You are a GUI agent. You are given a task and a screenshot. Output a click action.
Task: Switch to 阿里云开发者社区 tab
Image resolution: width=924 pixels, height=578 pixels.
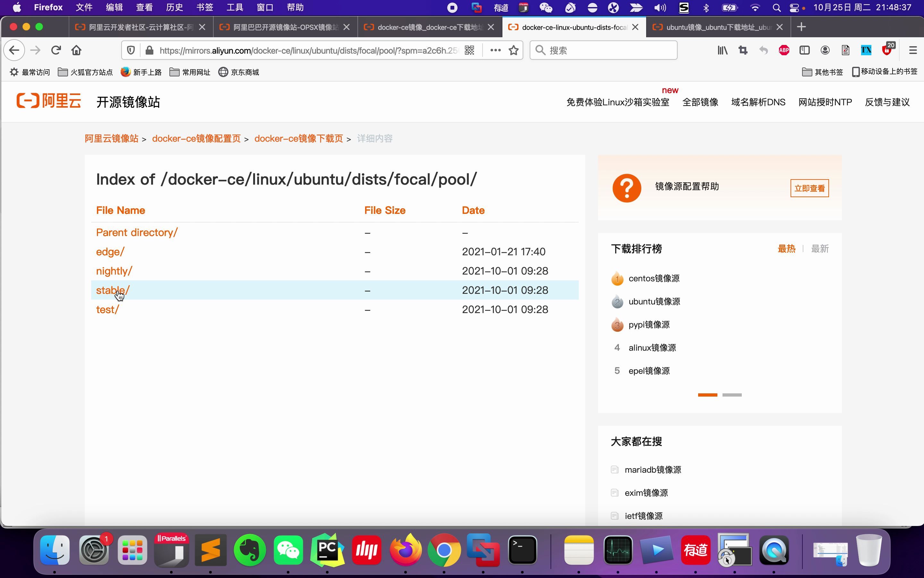click(x=141, y=27)
